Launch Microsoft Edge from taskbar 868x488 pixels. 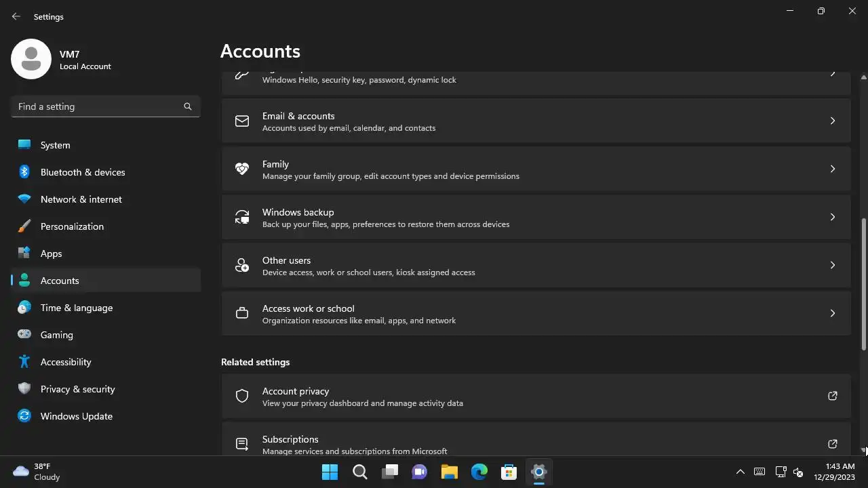click(479, 472)
